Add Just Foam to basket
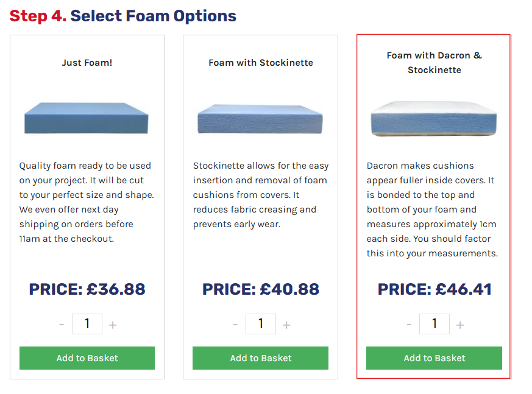The width and height of the screenshot is (532, 394). [87, 357]
